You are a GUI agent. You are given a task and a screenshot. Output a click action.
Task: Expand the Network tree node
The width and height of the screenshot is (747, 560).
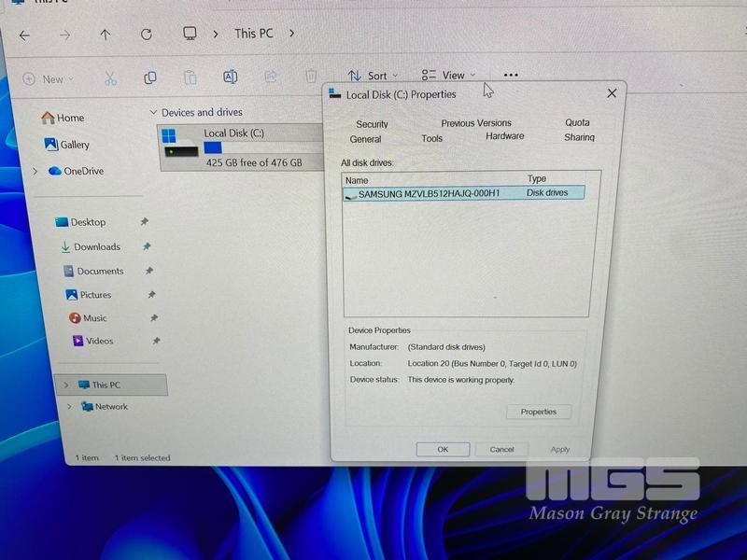coord(68,407)
